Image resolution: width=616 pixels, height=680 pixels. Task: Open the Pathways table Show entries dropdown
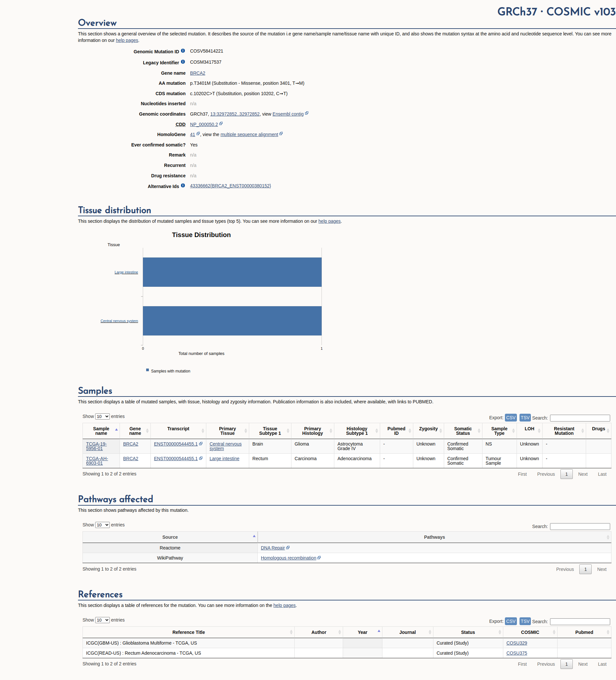(x=102, y=525)
